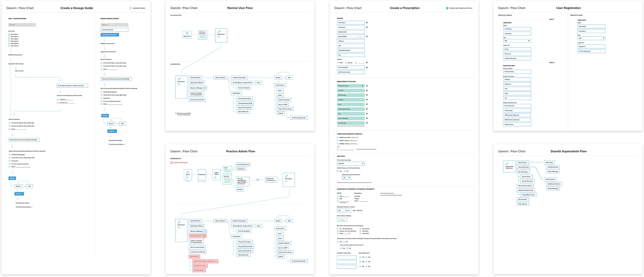The image size is (644, 277).
Task: Click the Receive a Message envelope in Normal User Flow
Action: 205,88
